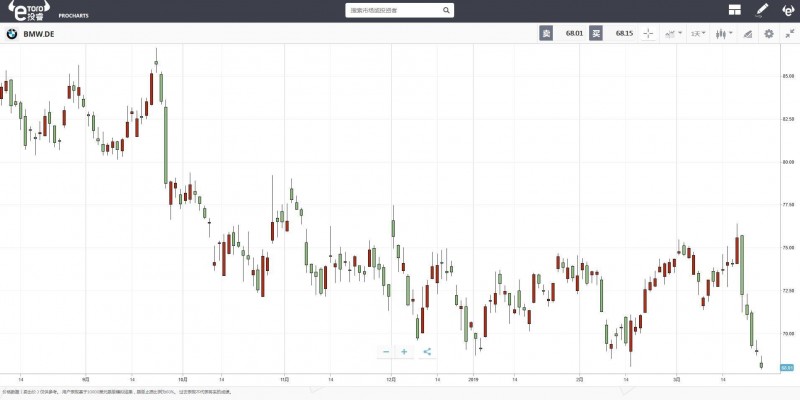Click the BMW.DE symbol name
Image resolution: width=800 pixels, height=400 pixels.
pyautogui.click(x=39, y=34)
